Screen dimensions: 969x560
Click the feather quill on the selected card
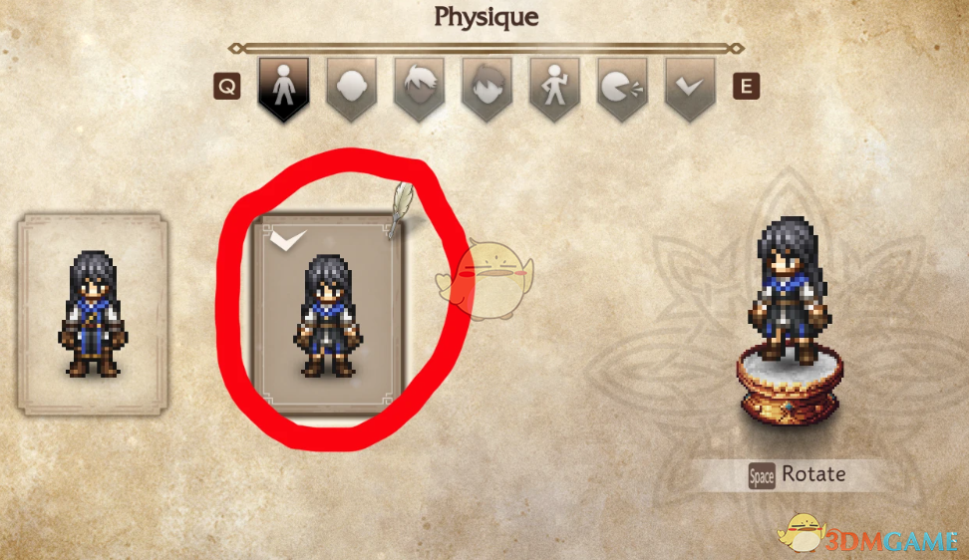(401, 208)
